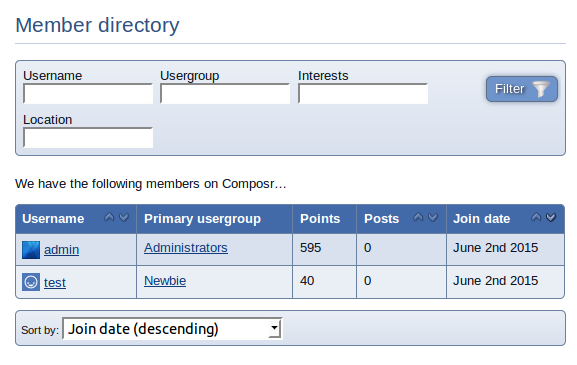Viewport: 577px width, 365px height.
Task: Sort Join date ascending arrow
Action: [x=536, y=217]
